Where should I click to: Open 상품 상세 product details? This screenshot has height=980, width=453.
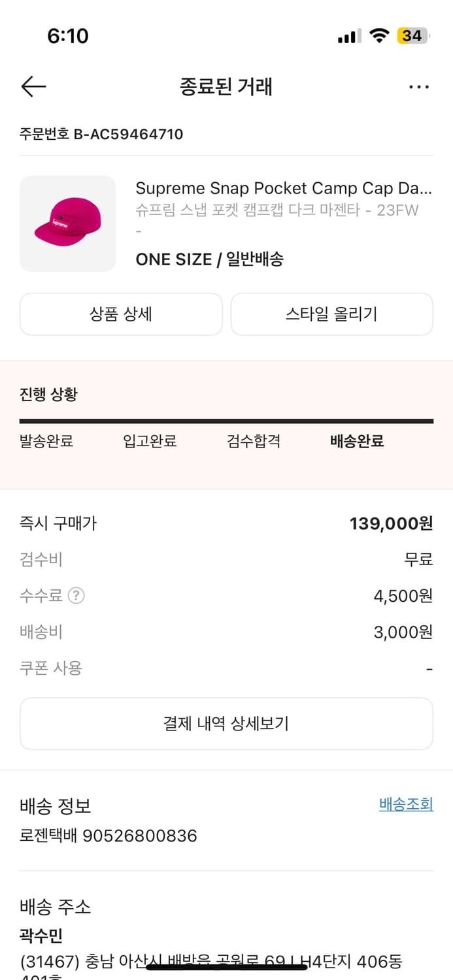(x=121, y=314)
